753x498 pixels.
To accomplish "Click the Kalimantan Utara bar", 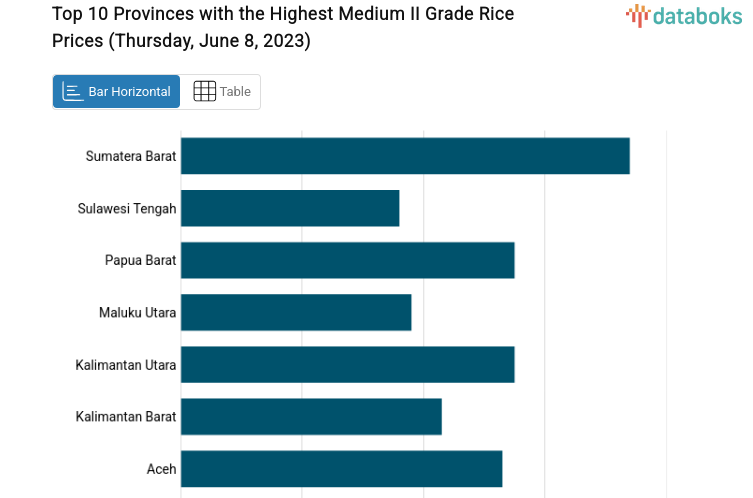I will point(347,364).
